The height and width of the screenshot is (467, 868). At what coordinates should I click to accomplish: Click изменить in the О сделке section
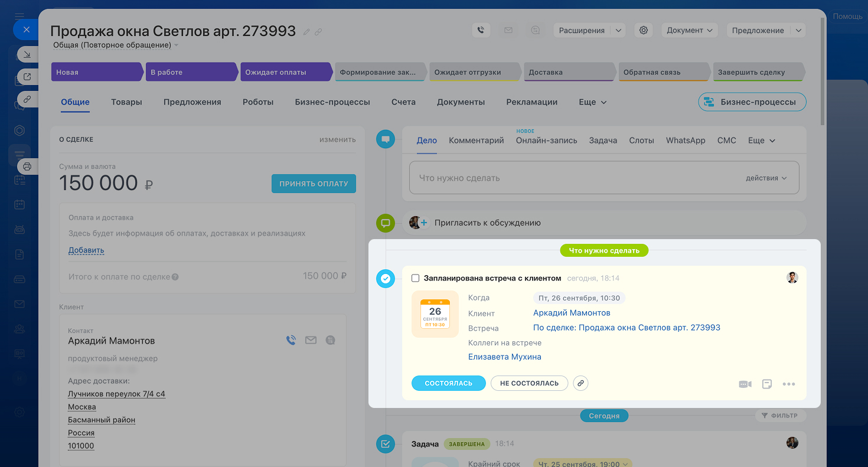337,139
